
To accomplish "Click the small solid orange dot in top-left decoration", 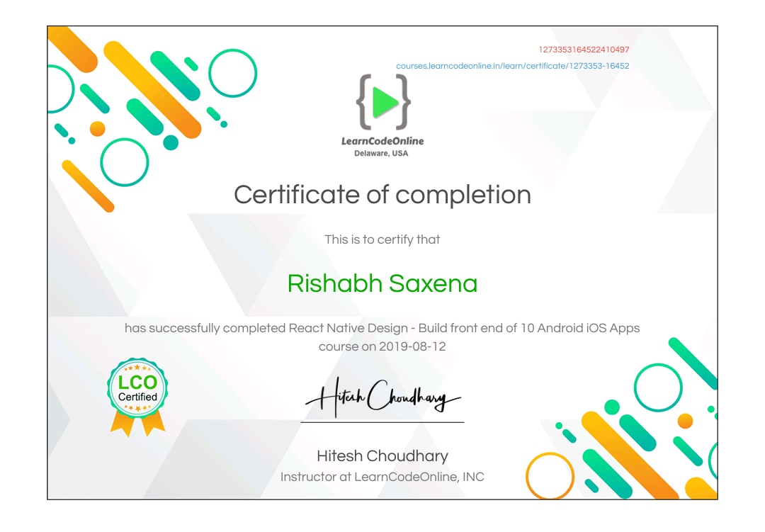I will pos(98,128).
